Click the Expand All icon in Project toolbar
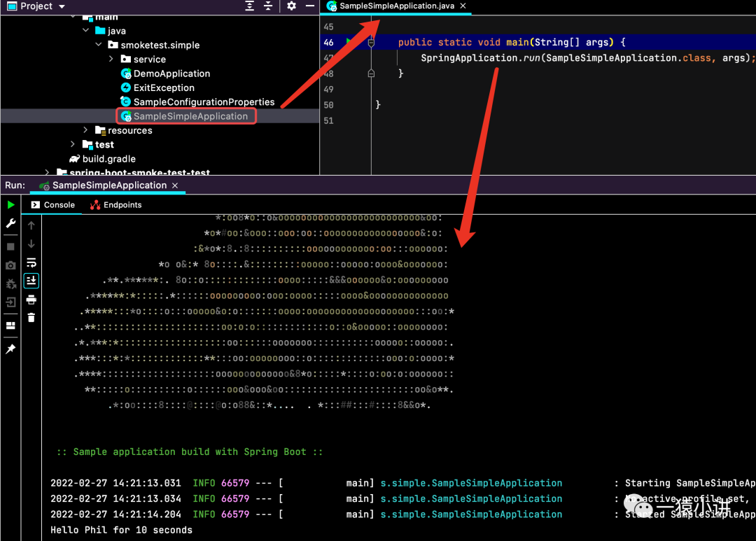This screenshot has width=756, height=541. click(249, 6)
